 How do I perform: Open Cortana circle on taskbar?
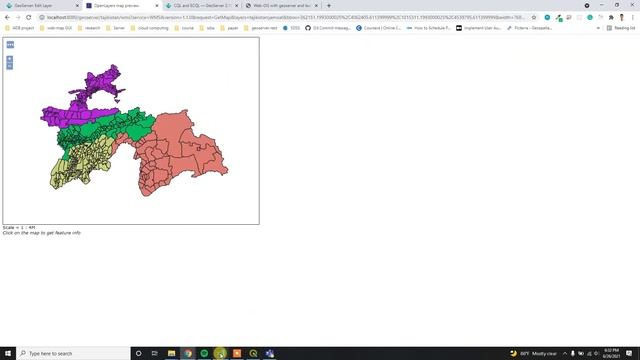click(x=138, y=353)
